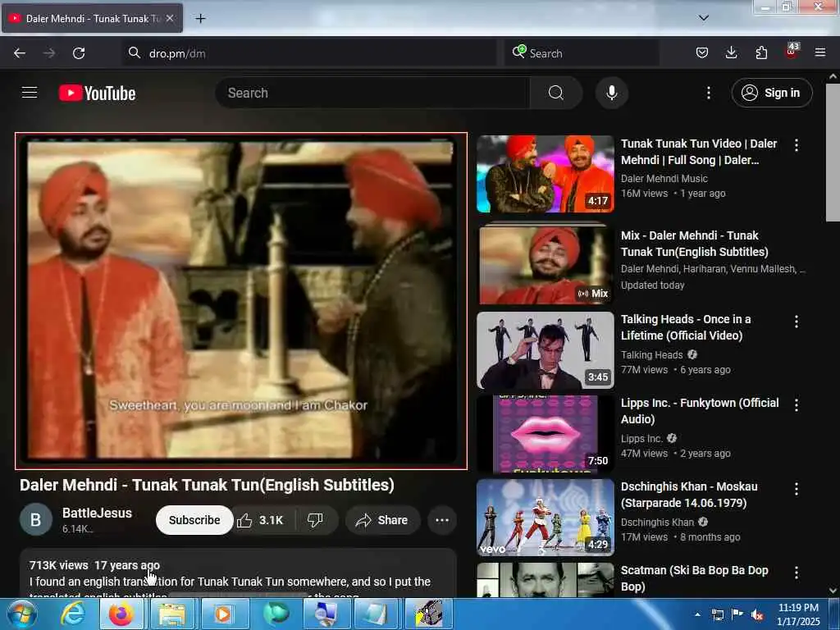Open the Pocket save icon
Screen dimensions: 840x630
[702, 53]
